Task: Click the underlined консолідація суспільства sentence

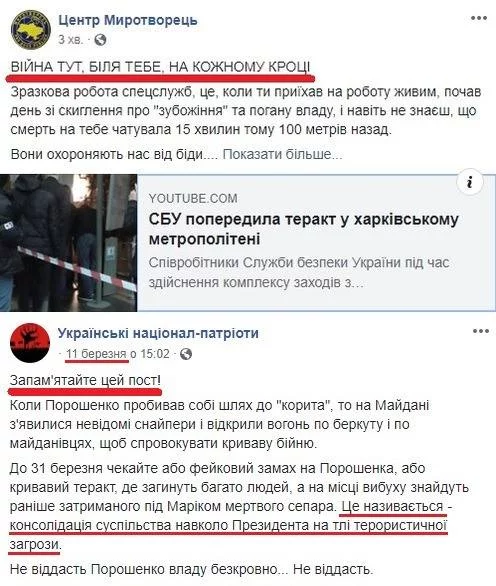Action: tap(228, 525)
